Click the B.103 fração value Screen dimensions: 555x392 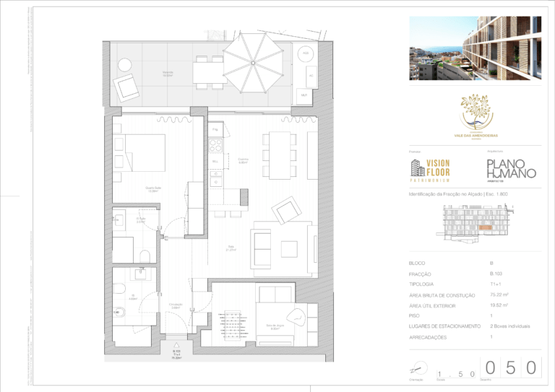496,274
